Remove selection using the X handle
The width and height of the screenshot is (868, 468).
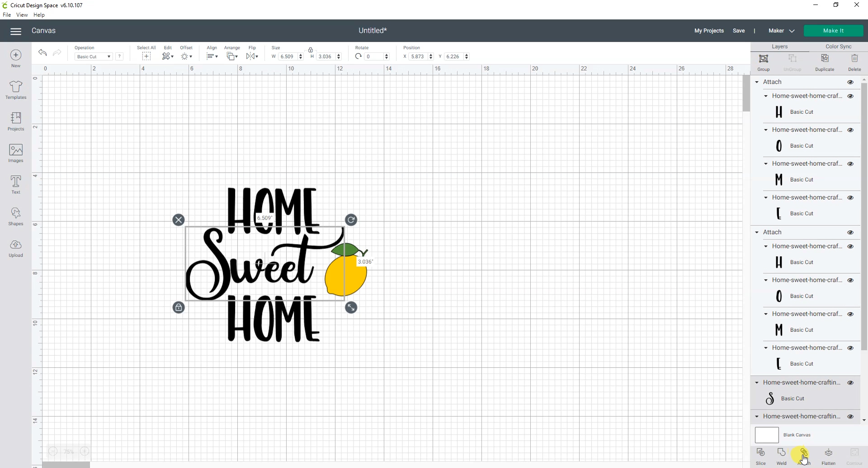pos(179,220)
